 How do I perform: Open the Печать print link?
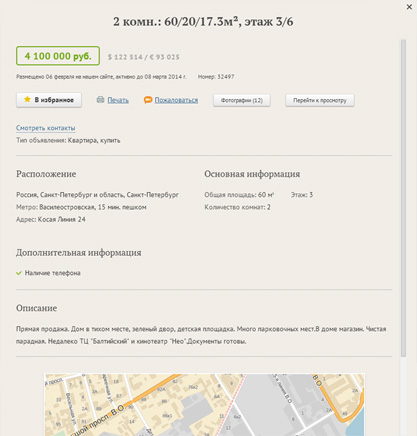point(118,100)
